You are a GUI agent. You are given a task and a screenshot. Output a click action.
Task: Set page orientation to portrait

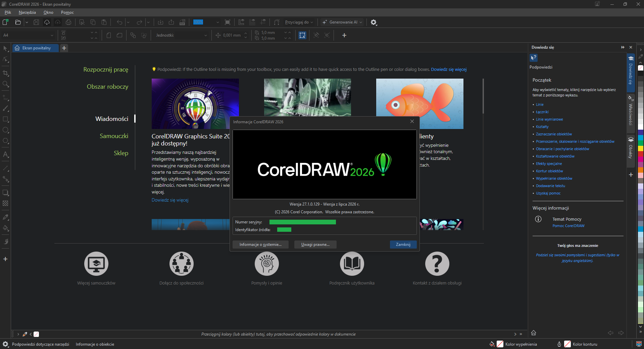[108, 35]
